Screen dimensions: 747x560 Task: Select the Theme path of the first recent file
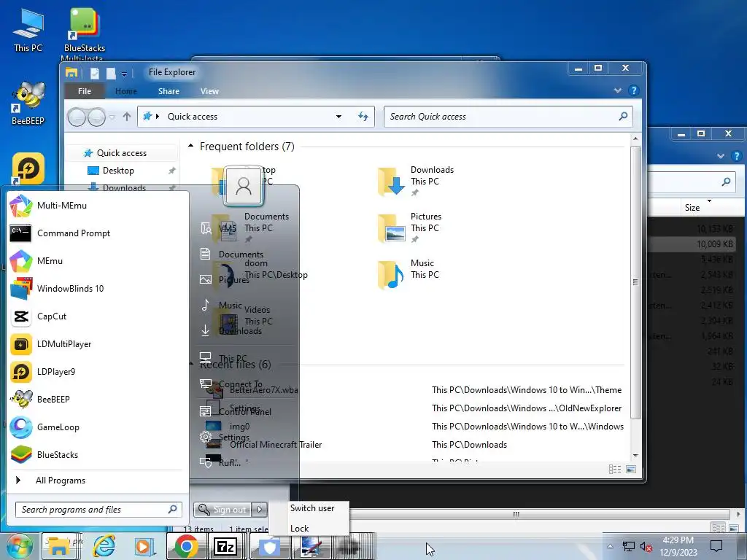(527, 390)
